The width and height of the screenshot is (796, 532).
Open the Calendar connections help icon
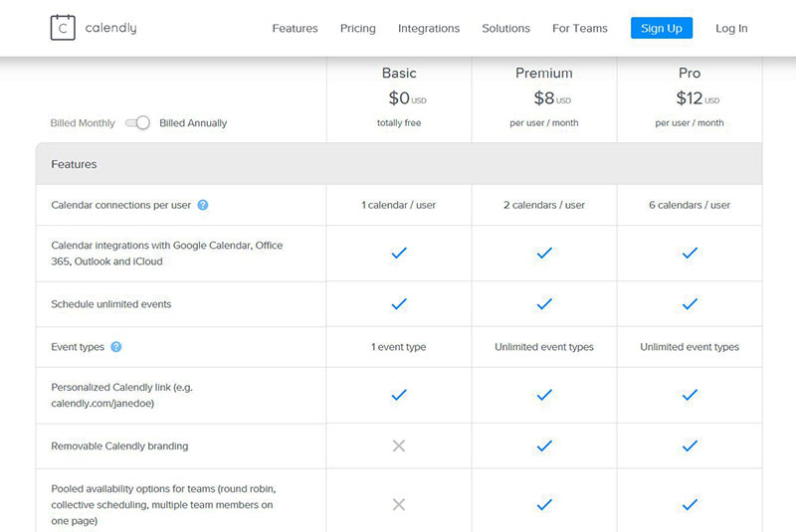tap(203, 205)
